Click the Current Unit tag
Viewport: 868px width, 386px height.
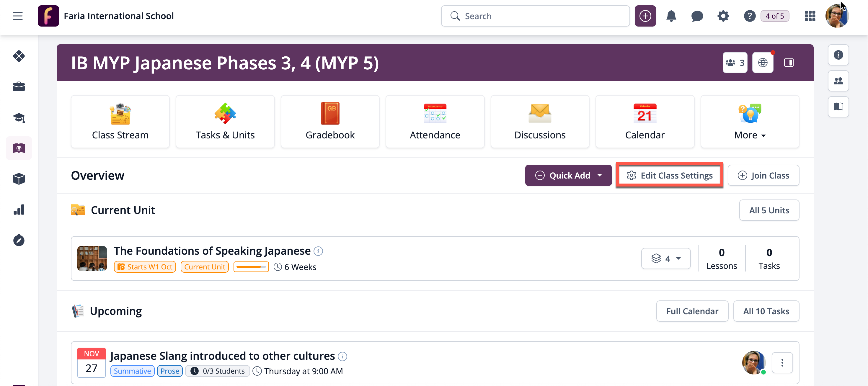click(x=205, y=267)
